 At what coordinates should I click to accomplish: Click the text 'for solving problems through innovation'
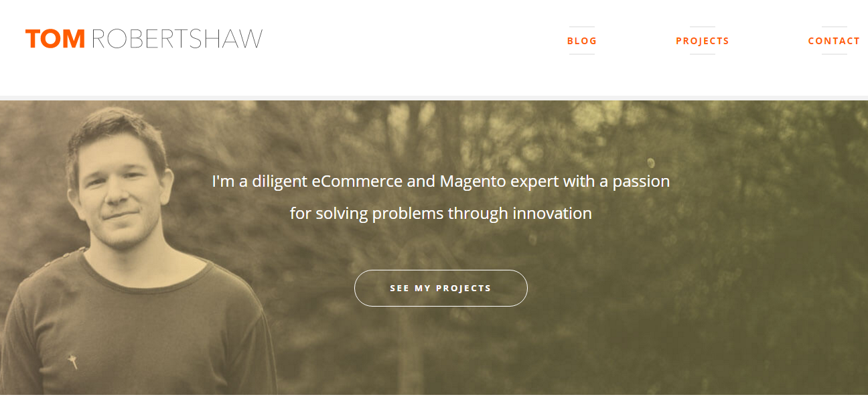(x=441, y=214)
